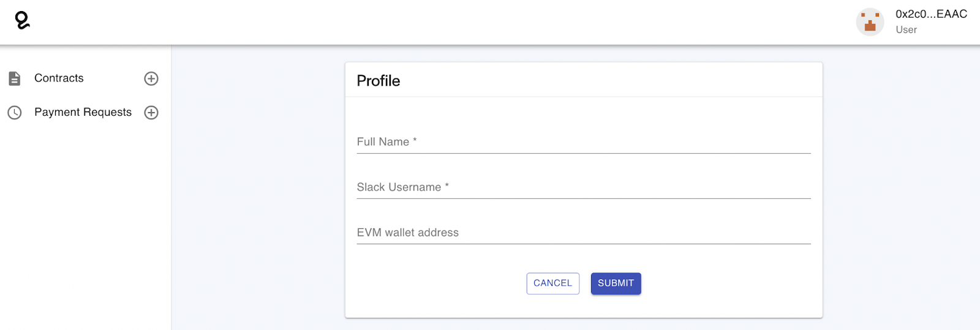Click the user avatar identicon
980x330 pixels.
tap(870, 22)
